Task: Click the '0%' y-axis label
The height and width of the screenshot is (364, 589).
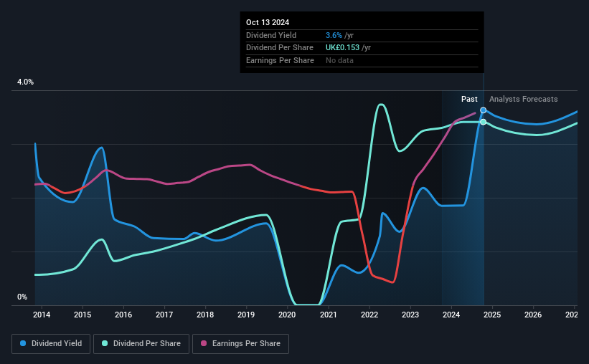Action: pos(22,297)
